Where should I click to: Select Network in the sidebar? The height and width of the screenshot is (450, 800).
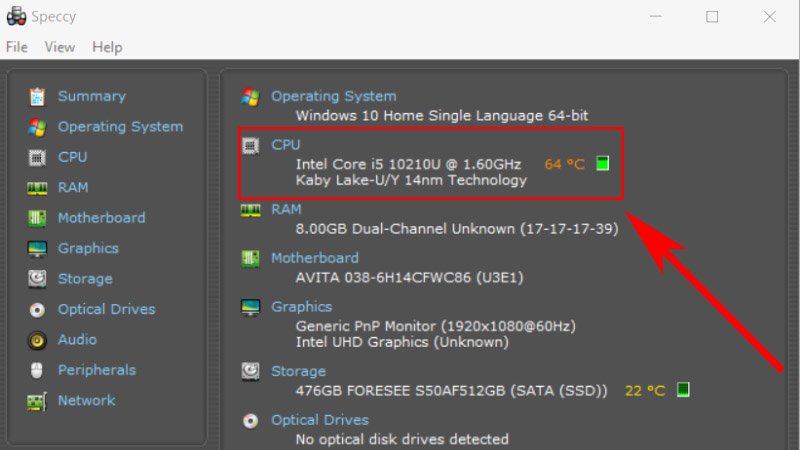pos(86,401)
